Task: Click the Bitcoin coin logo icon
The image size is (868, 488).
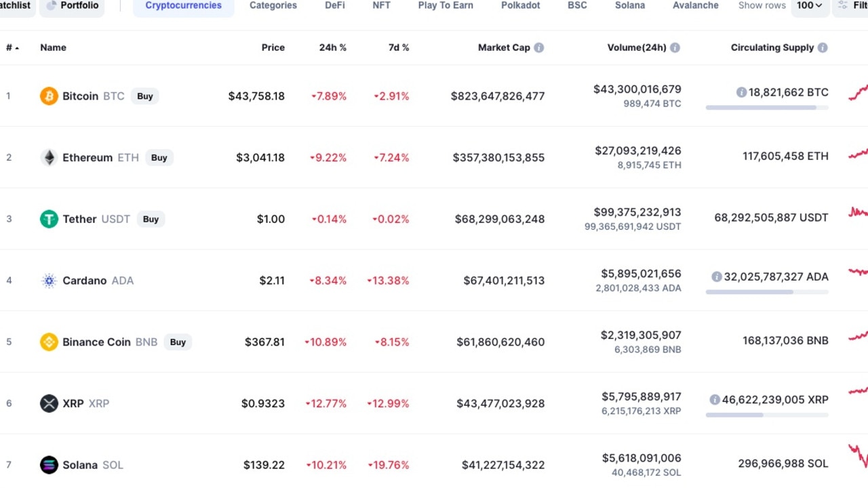Action: click(49, 96)
